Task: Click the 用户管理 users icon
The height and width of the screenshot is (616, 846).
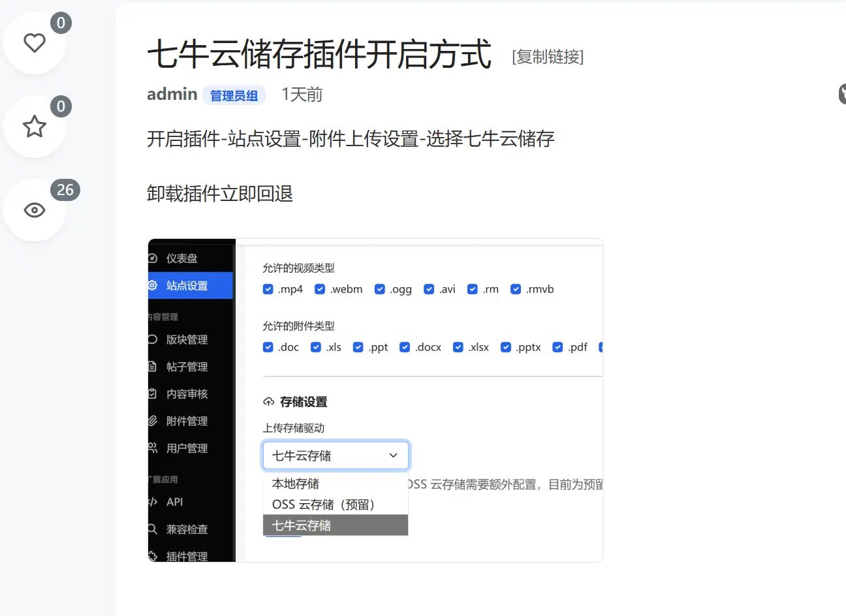Action: [153, 448]
